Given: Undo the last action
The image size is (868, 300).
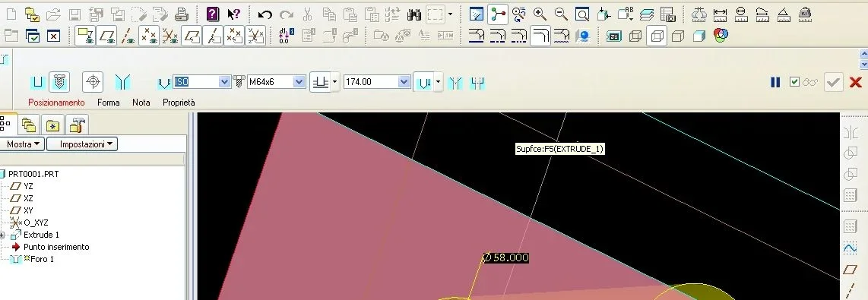Looking at the screenshot, I should pyautogui.click(x=265, y=14).
